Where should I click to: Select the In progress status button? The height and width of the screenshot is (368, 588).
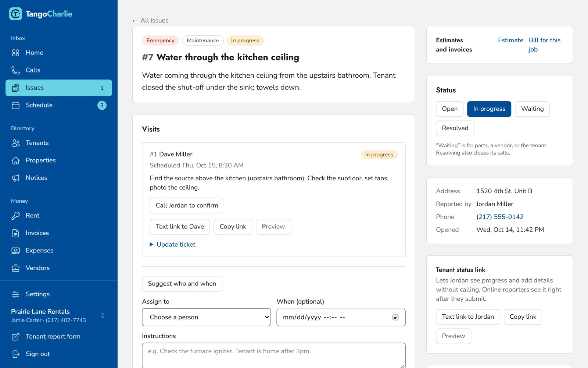[489, 109]
